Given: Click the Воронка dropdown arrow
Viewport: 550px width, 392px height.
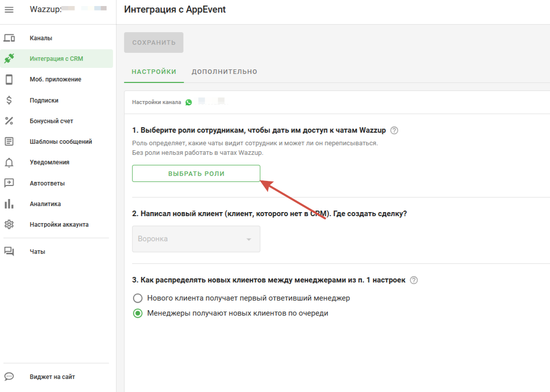Looking at the screenshot, I should 248,239.
